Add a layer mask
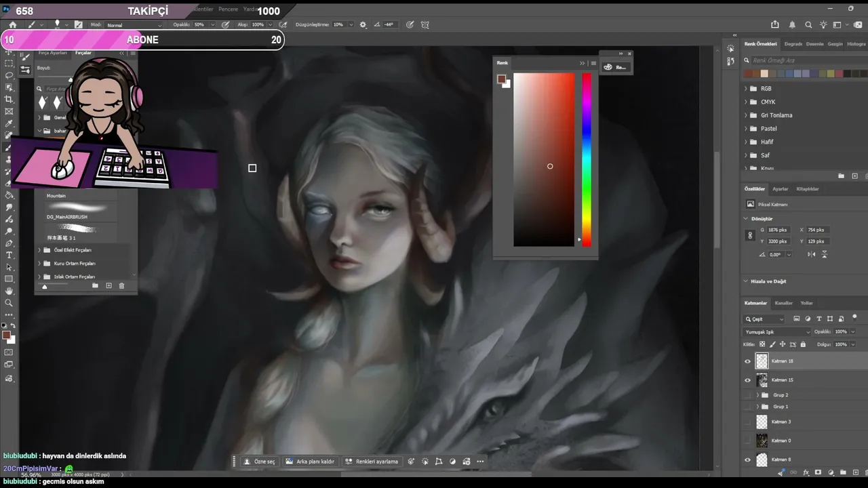The image size is (868, 488). 818,472
